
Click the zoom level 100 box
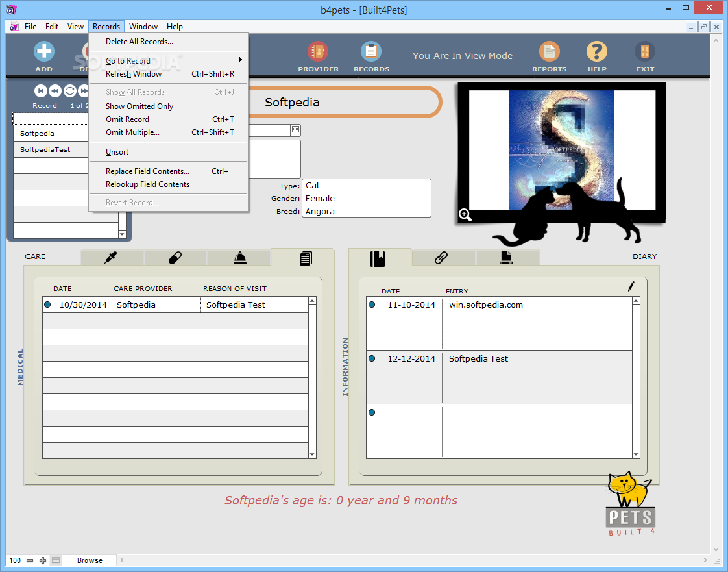pos(15,560)
